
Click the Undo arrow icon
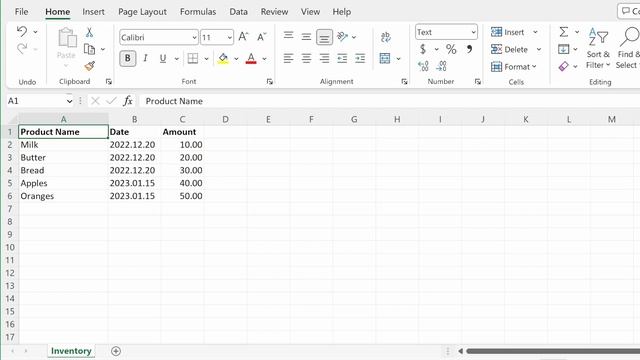[x=22, y=31]
